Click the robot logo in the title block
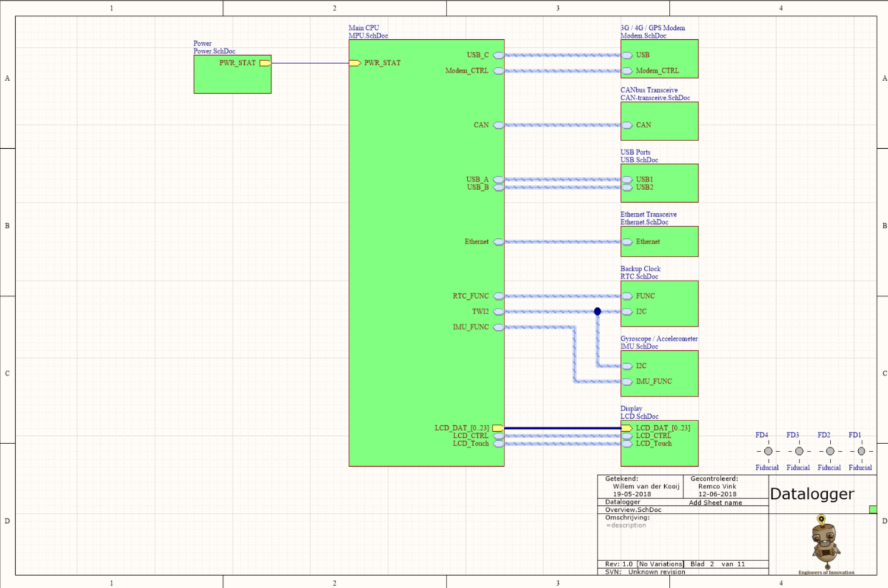The width and height of the screenshot is (888, 588). coord(825,542)
